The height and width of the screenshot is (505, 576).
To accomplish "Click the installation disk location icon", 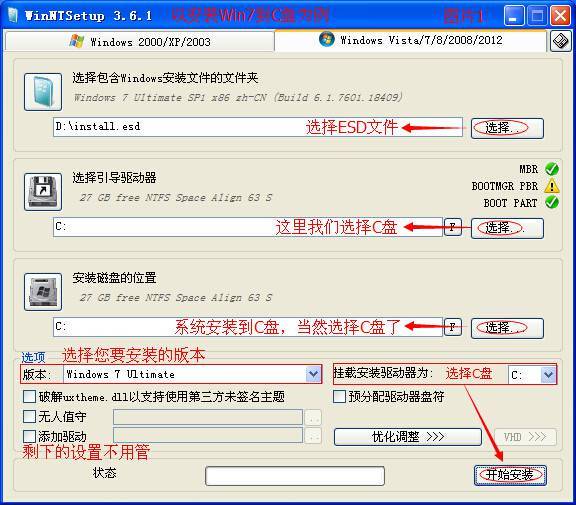I will click(x=43, y=292).
